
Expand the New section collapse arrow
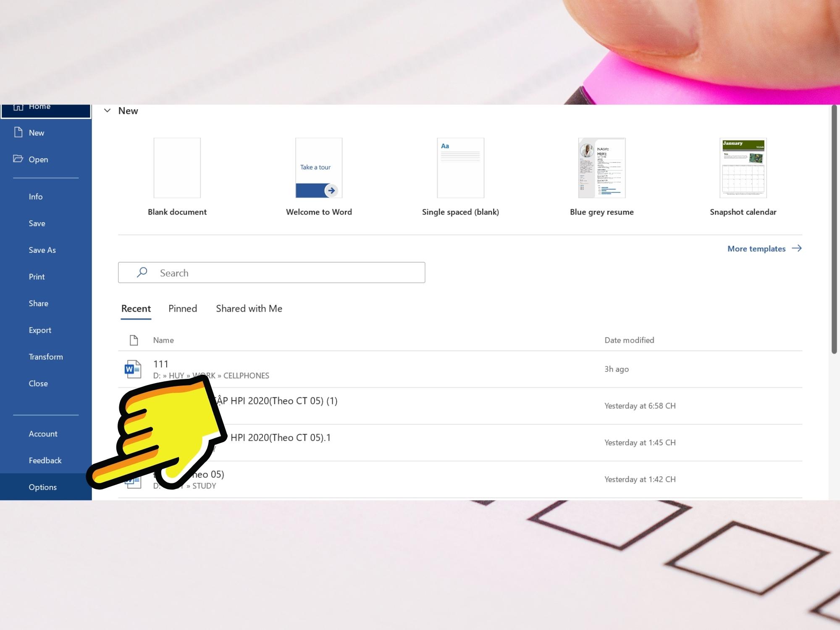click(x=107, y=110)
